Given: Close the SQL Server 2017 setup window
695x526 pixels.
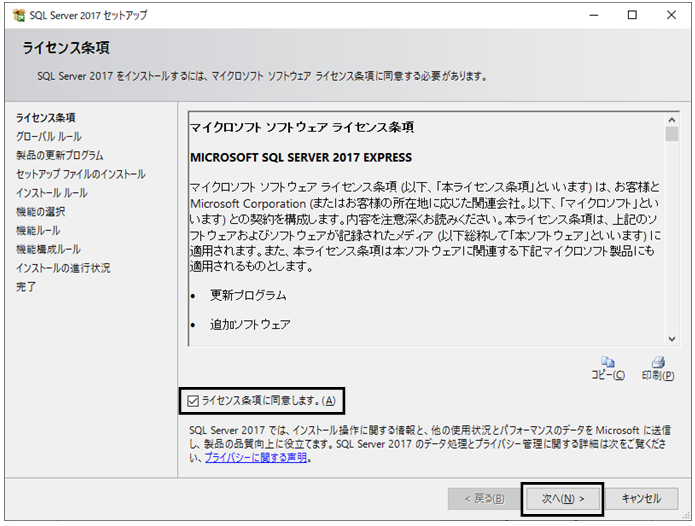Looking at the screenshot, I should point(672,15).
